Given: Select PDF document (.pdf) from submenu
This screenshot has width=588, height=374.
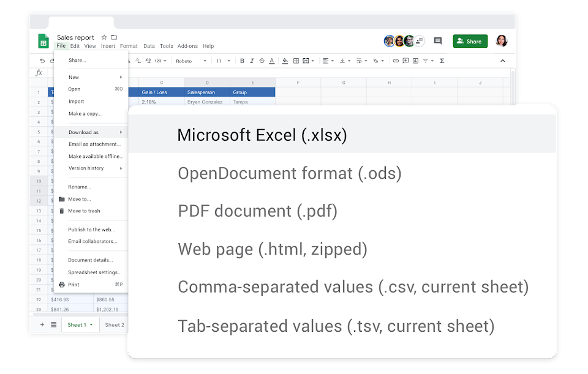Looking at the screenshot, I should 257,211.
